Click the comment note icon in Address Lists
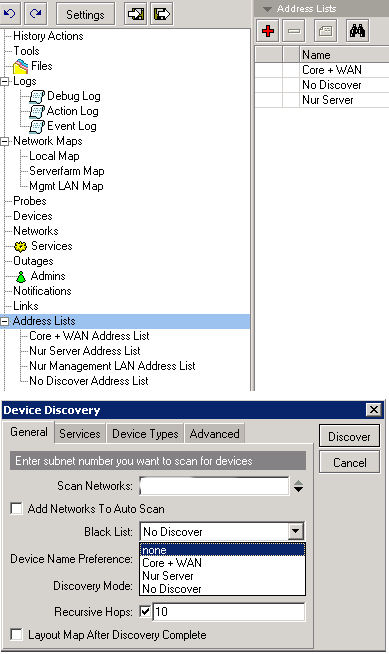The image size is (389, 654). coord(325,31)
